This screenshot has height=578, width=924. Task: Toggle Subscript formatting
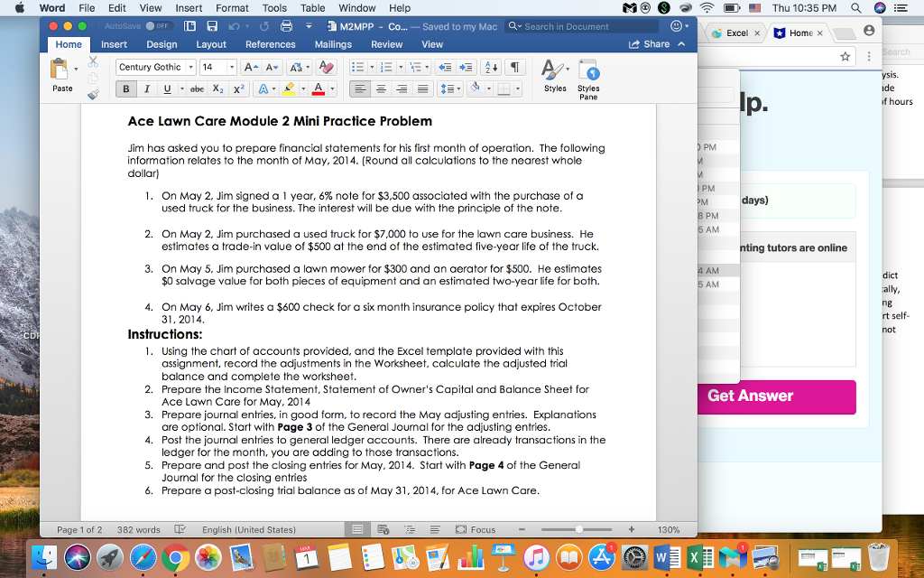click(x=218, y=89)
